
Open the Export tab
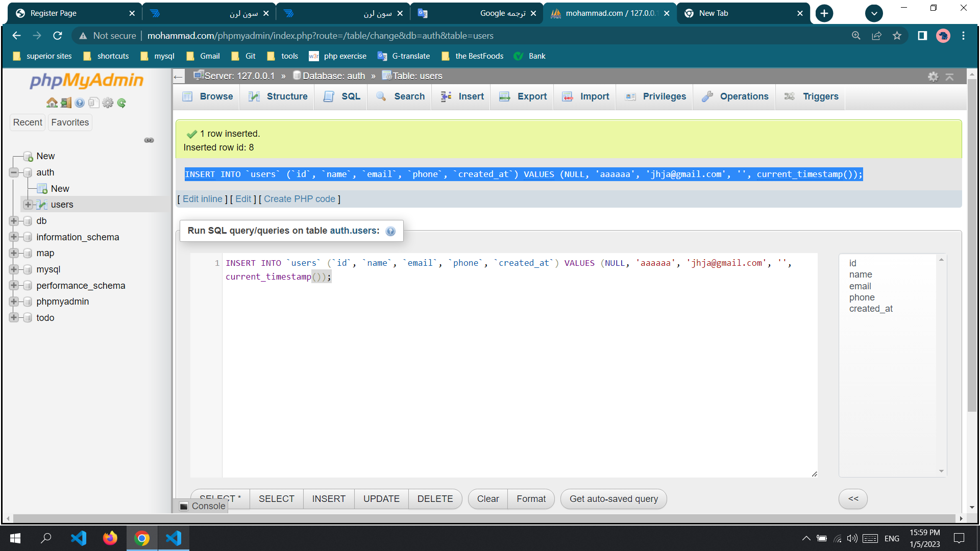click(523, 97)
